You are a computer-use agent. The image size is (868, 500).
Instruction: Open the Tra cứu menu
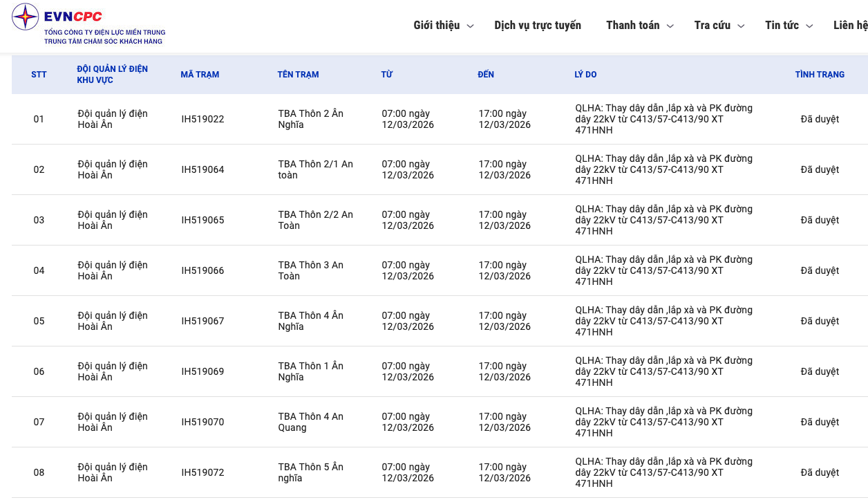(712, 26)
